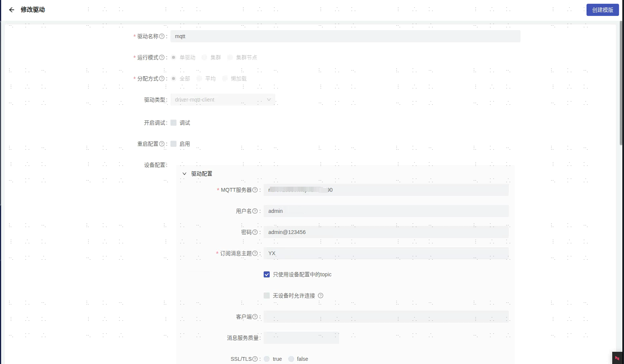Click help icon next to 运行模式
This screenshot has height=364, width=624.
pos(162,57)
